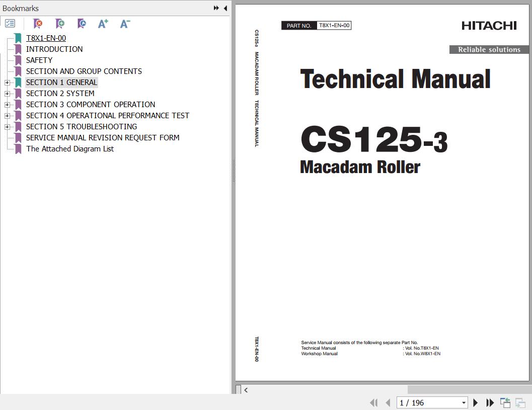Click the INTRODUCTION bookmark ribbon icon
Screen dimensions: 532x410
[x=18, y=49]
